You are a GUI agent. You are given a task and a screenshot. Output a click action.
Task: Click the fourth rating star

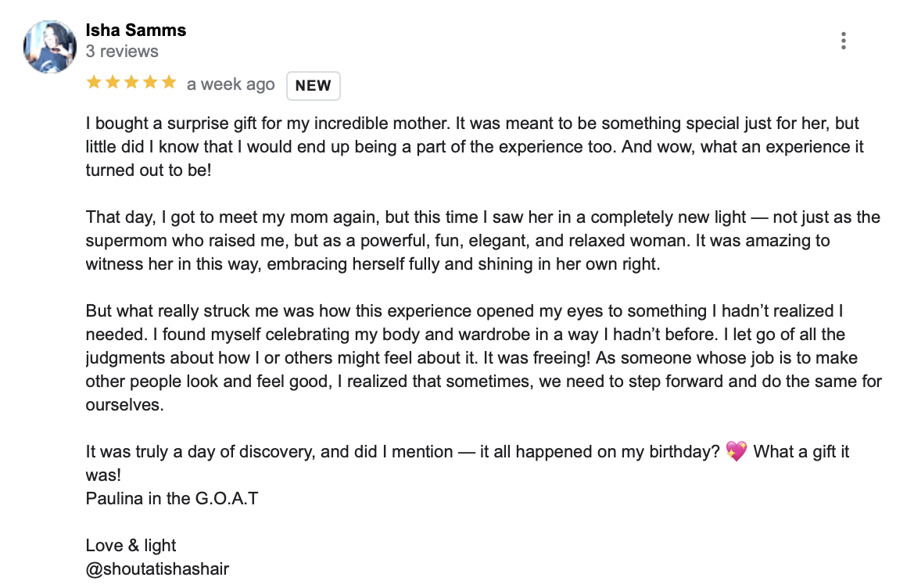point(150,83)
